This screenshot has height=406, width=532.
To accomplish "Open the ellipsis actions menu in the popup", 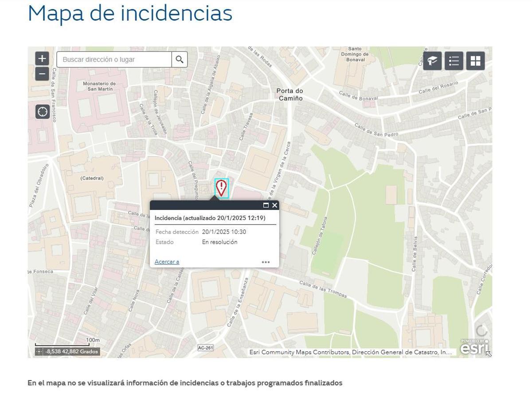I will (266, 262).
